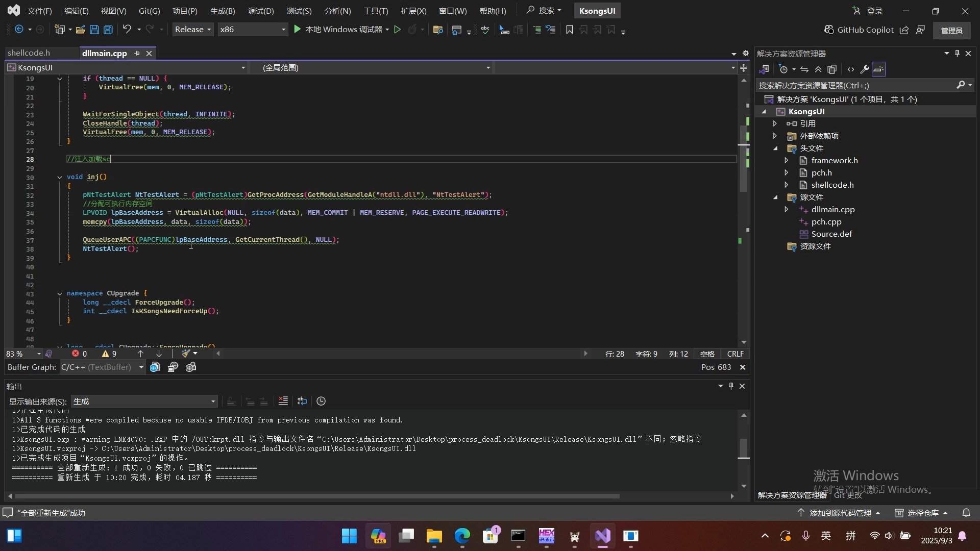Toggle preview selected items icon

pyautogui.click(x=878, y=69)
